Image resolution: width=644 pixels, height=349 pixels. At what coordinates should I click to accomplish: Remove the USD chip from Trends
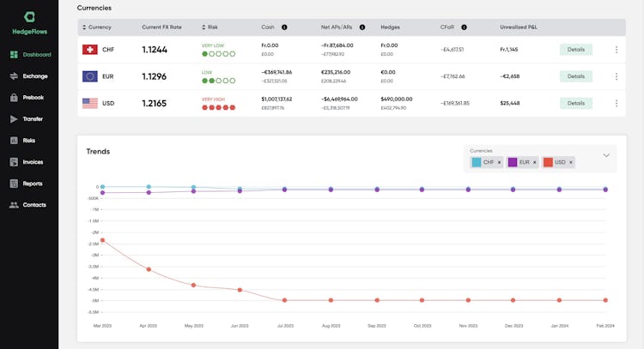coord(571,162)
